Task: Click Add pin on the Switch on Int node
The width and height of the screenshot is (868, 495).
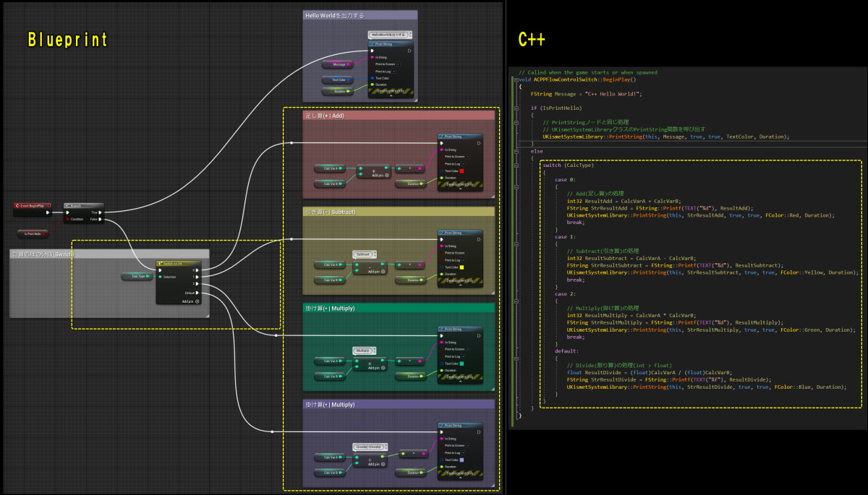Action: pyautogui.click(x=190, y=301)
